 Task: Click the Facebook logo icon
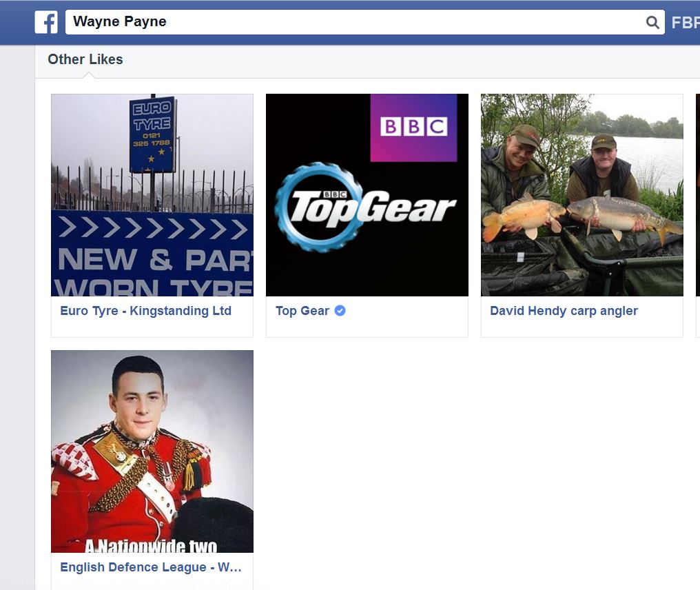(46, 22)
